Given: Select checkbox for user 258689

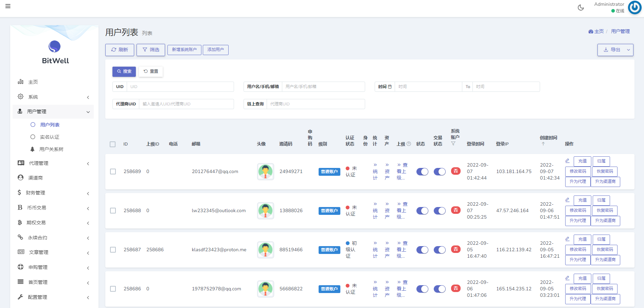Looking at the screenshot, I should [x=113, y=172].
